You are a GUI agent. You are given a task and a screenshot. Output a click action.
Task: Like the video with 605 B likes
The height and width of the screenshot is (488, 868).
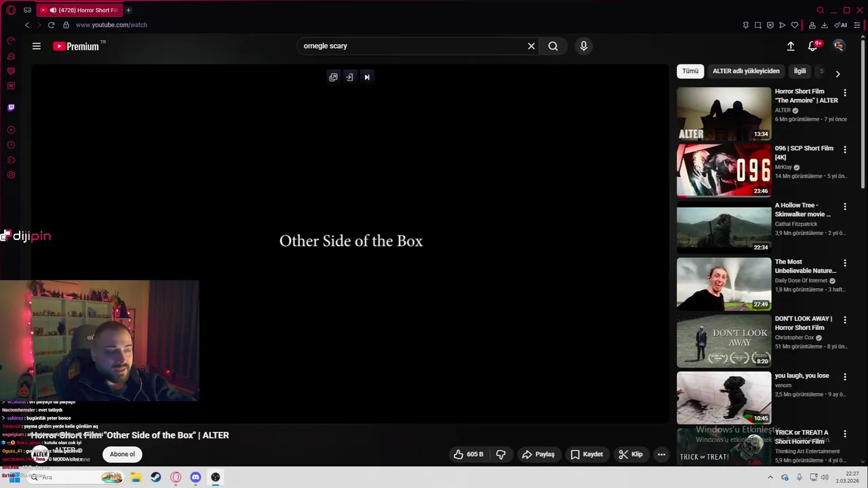[x=469, y=454]
